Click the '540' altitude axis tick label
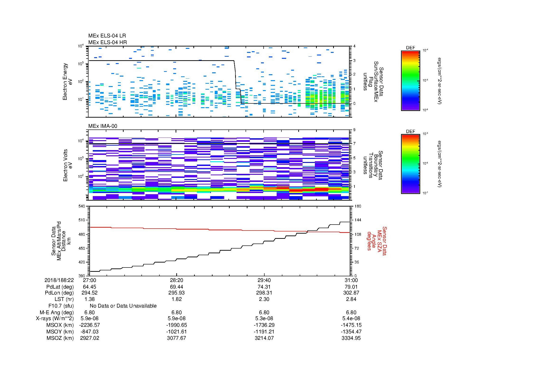The width and height of the screenshot is (555, 392). click(82, 206)
